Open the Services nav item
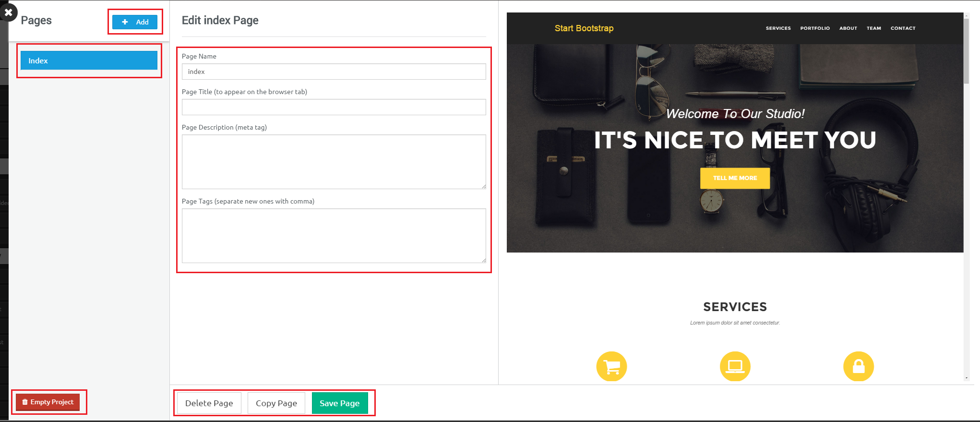980x422 pixels. (778, 28)
